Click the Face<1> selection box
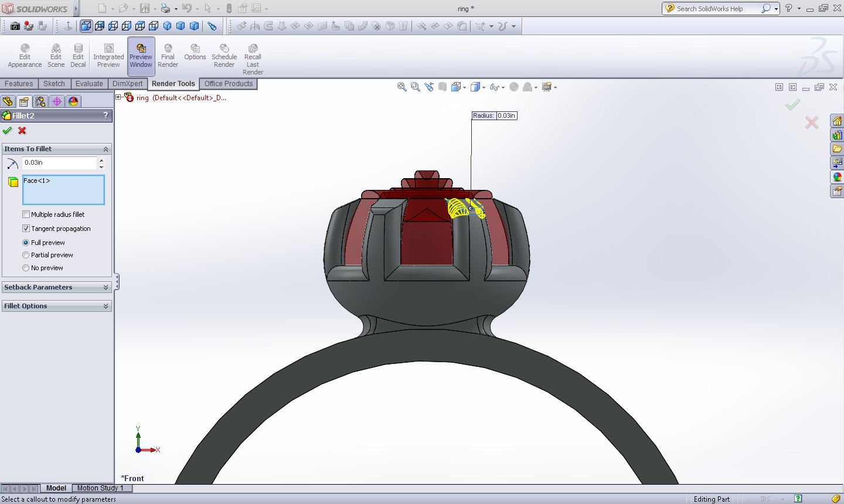 [63, 189]
